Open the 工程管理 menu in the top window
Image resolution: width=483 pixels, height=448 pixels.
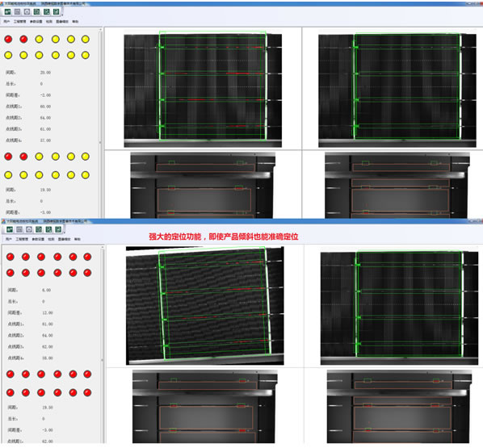click(19, 22)
